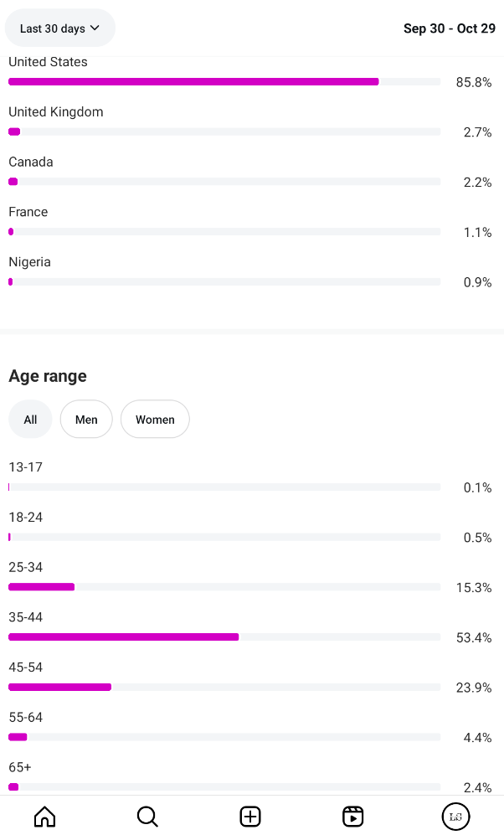504x835 pixels.
Task: Open the Last 30 days dropdown
Action: click(x=59, y=28)
